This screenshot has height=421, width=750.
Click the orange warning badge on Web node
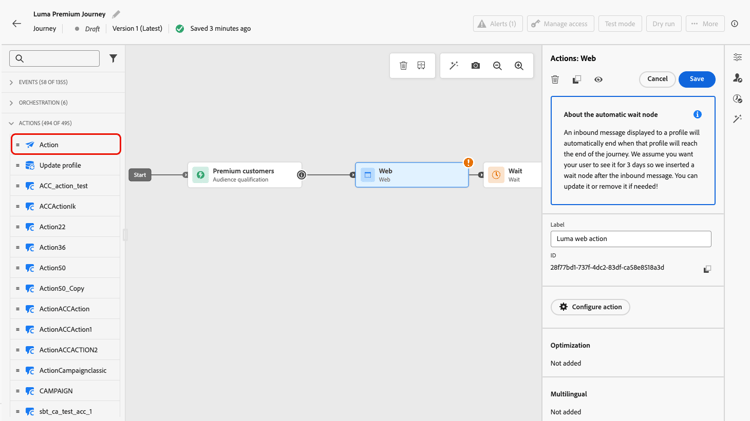[468, 163]
